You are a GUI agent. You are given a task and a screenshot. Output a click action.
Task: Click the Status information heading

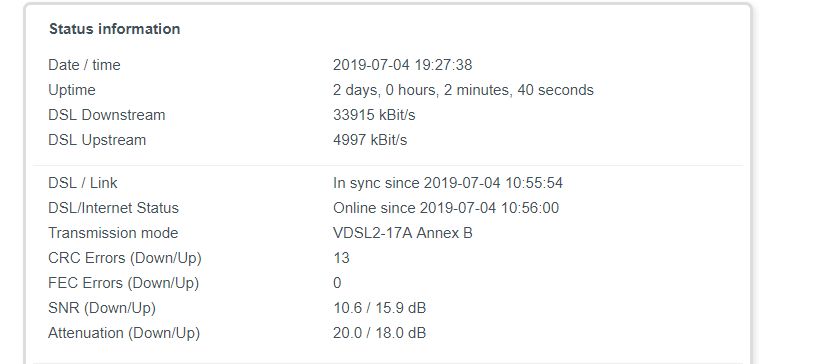[115, 29]
